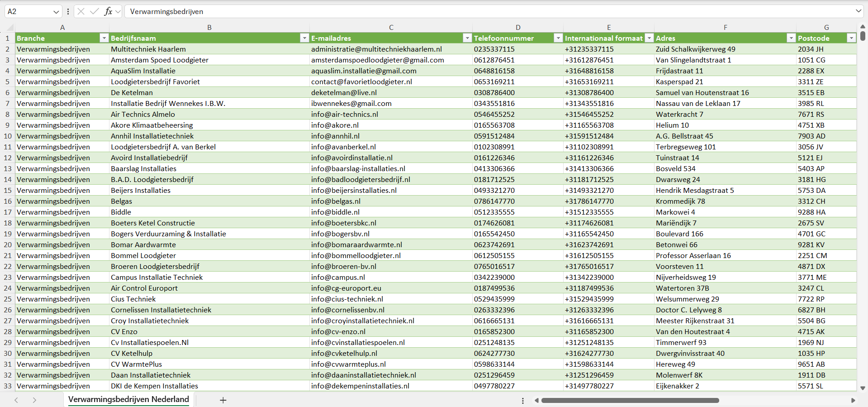Image resolution: width=868 pixels, height=407 pixels.
Task: Click the previous sheet navigation arrow
Action: tap(16, 400)
